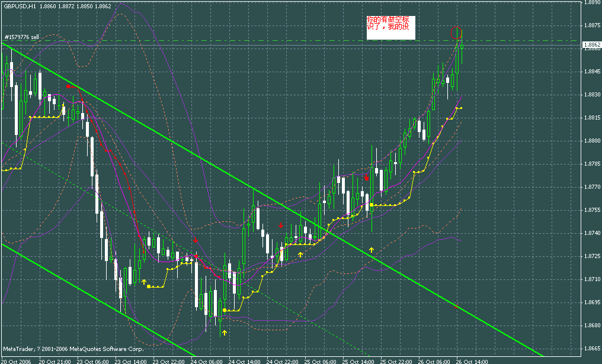The height and width of the screenshot is (364, 602).
Task: Click the 20 Oct 21:00 time label
Action: pos(55,361)
